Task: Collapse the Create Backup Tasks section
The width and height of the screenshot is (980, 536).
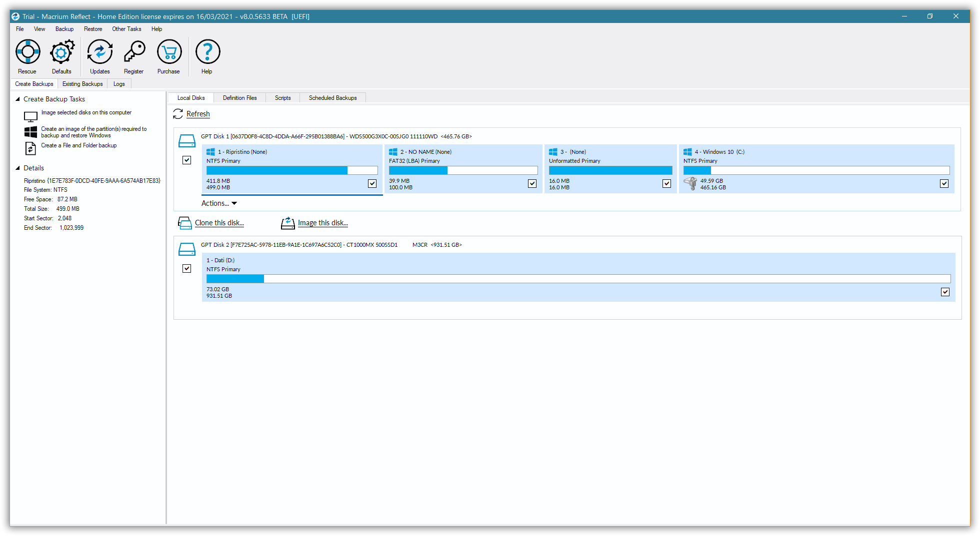Action: 17,99
